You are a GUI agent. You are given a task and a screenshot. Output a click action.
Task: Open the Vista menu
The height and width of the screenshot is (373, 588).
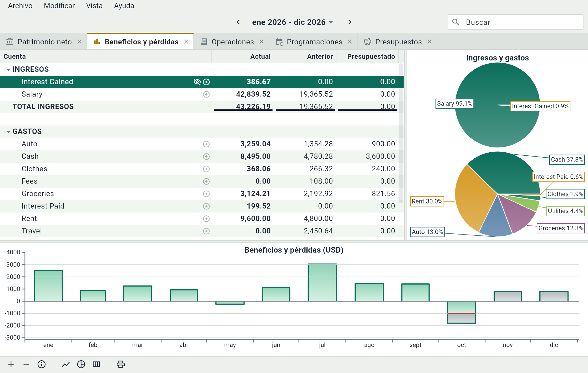point(94,6)
